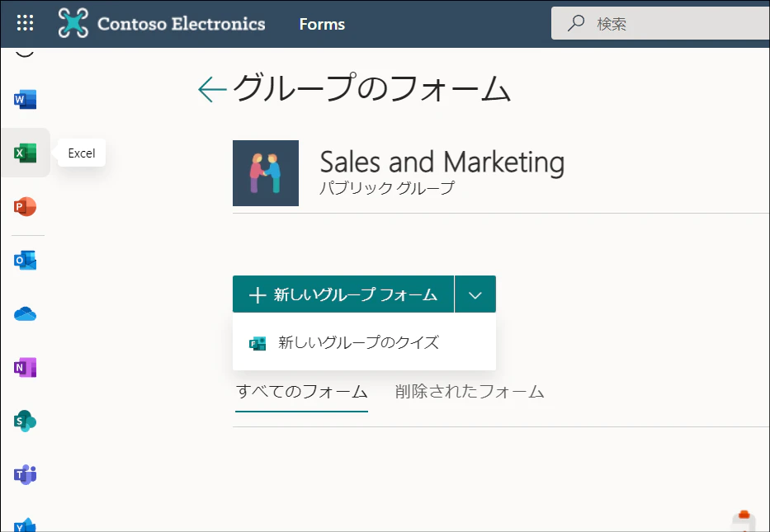
Task: Switch to the すべてのフォーム tab
Action: [301, 392]
